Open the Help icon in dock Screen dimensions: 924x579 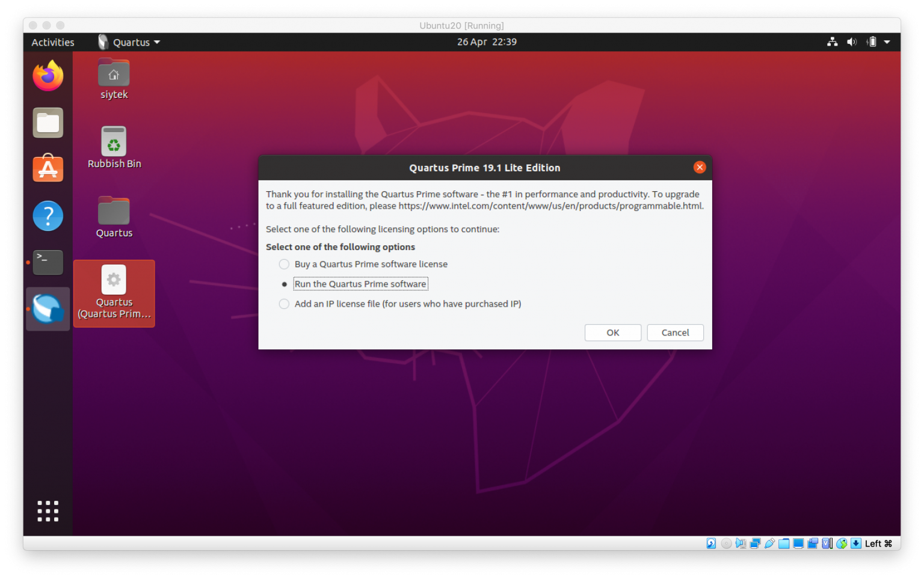[48, 216]
